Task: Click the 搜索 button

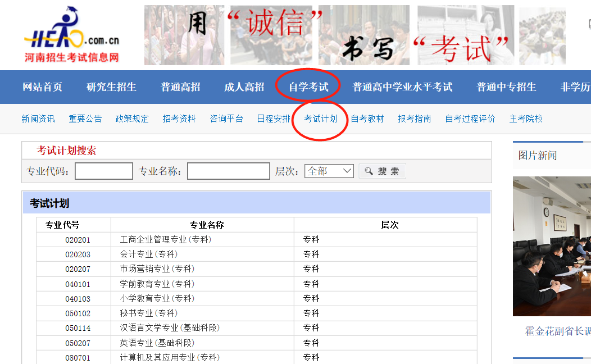Action: [x=382, y=171]
